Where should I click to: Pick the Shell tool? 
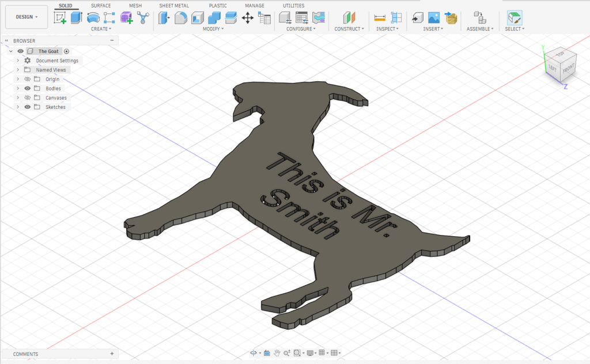click(198, 18)
